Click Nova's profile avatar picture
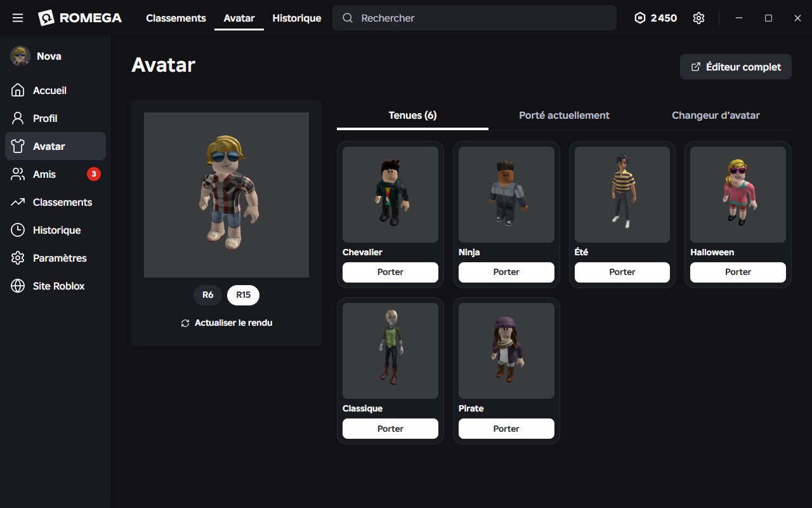Viewport: 812px width, 508px height. click(x=20, y=56)
